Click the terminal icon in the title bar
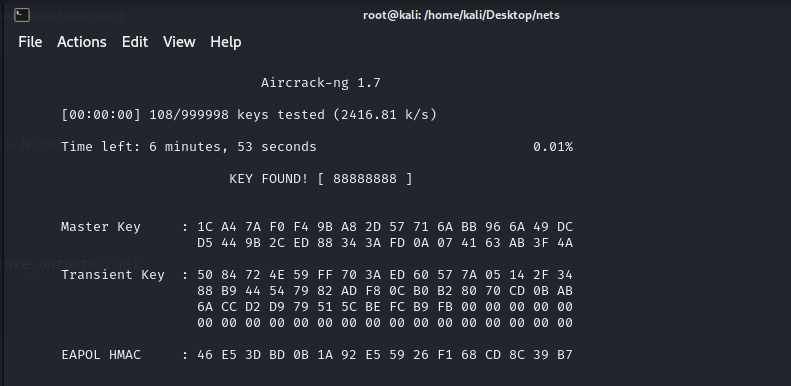This screenshot has width=791, height=386. [x=22, y=15]
